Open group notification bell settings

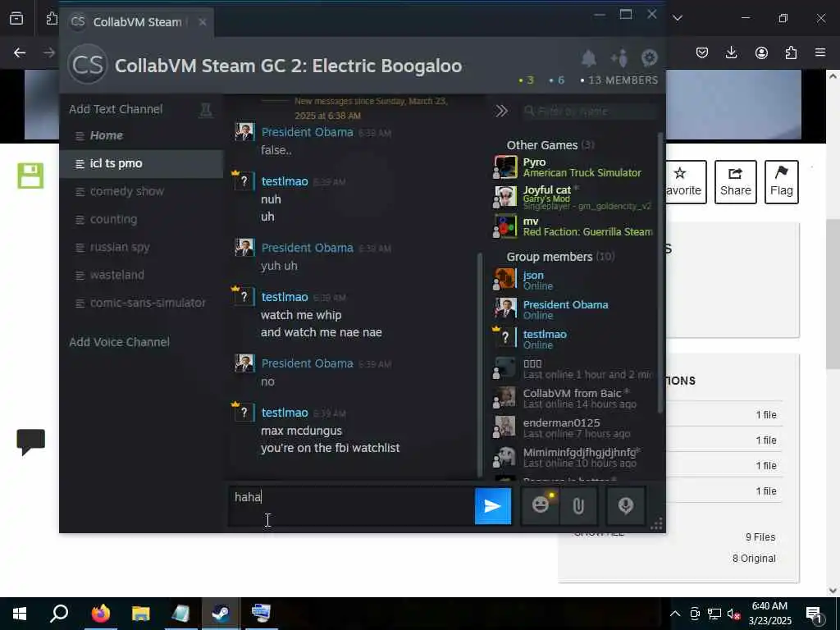(x=589, y=57)
